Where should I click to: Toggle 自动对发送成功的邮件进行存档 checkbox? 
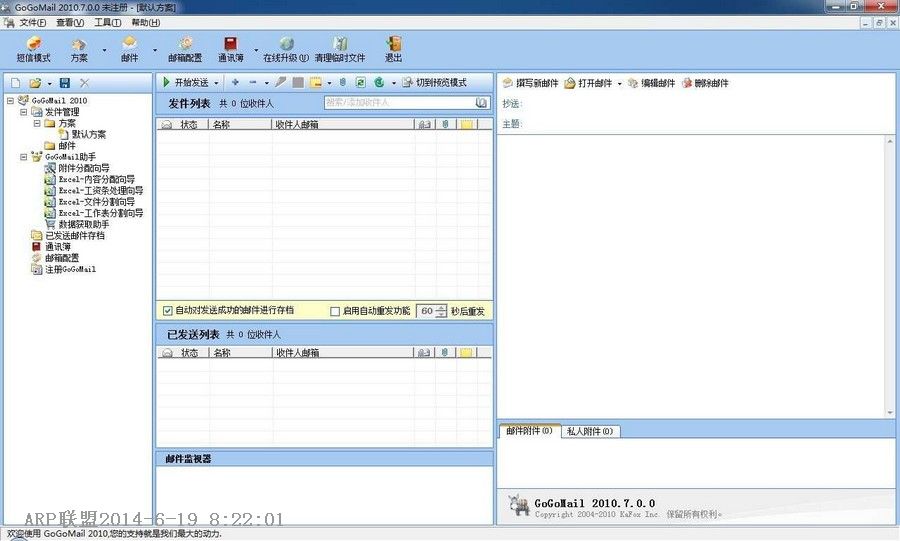tap(168, 311)
